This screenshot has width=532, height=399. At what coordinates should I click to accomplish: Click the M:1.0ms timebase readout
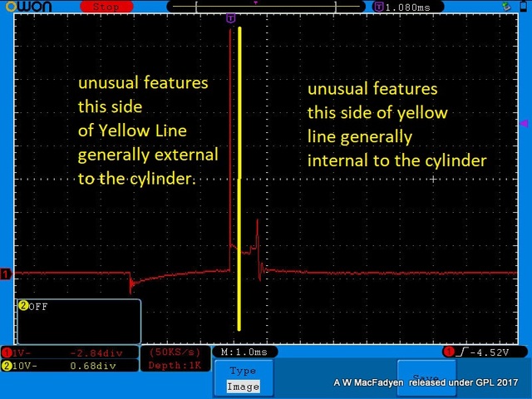click(x=243, y=352)
